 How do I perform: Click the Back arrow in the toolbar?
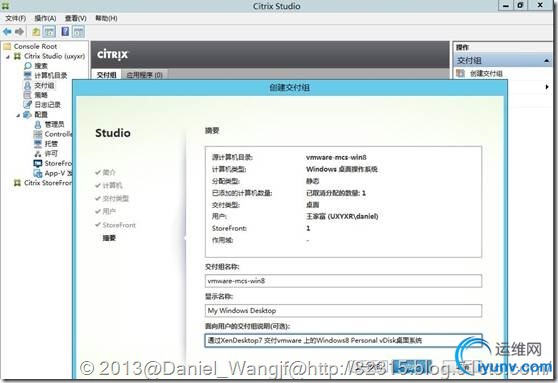point(7,32)
